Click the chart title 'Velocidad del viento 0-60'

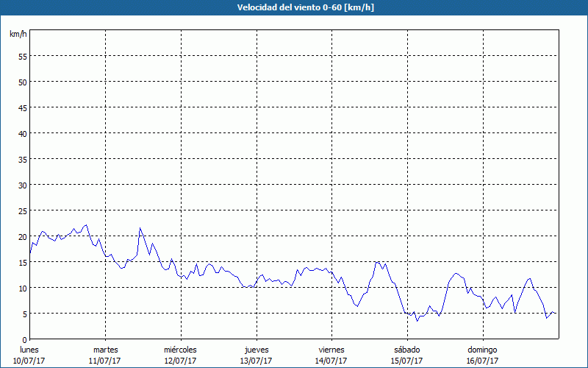coord(293,7)
